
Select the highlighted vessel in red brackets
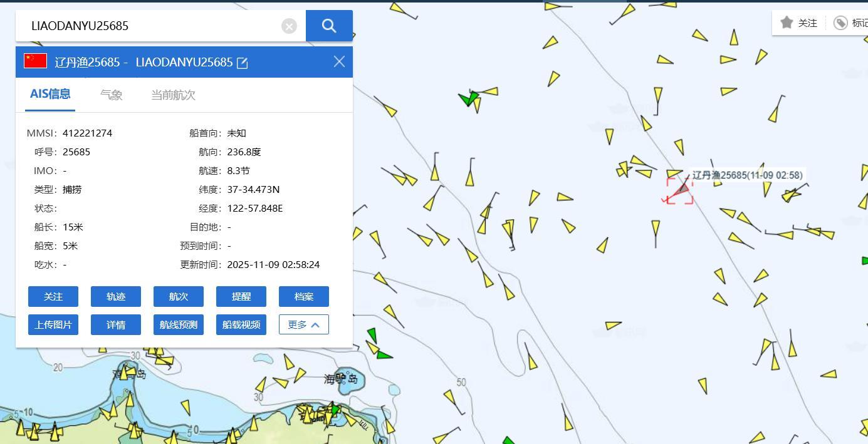[681, 190]
